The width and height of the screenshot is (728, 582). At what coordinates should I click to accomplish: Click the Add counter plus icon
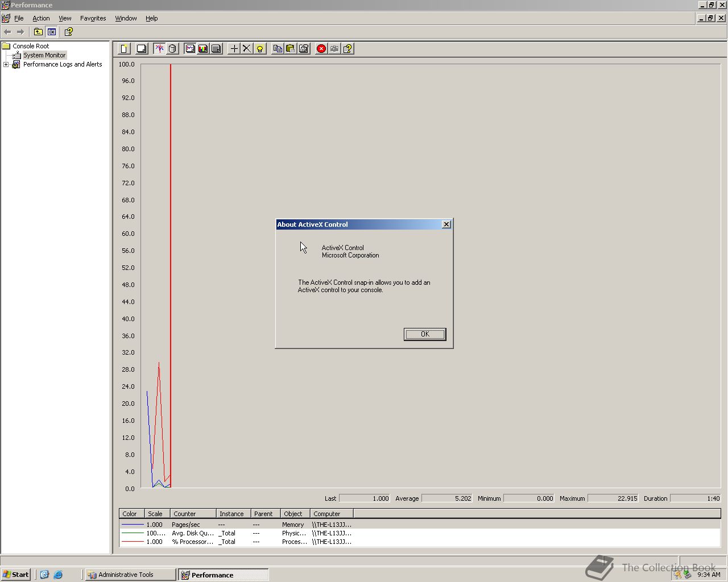(234, 49)
